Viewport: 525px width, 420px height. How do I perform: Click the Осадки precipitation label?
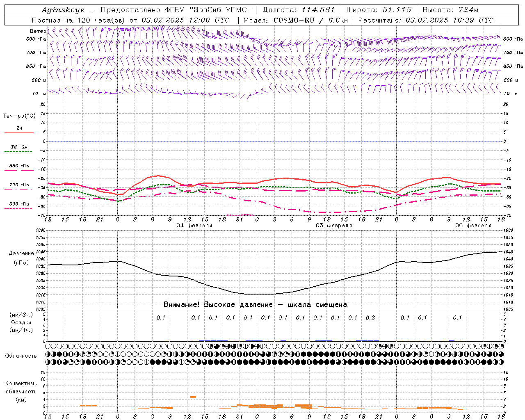21,322
